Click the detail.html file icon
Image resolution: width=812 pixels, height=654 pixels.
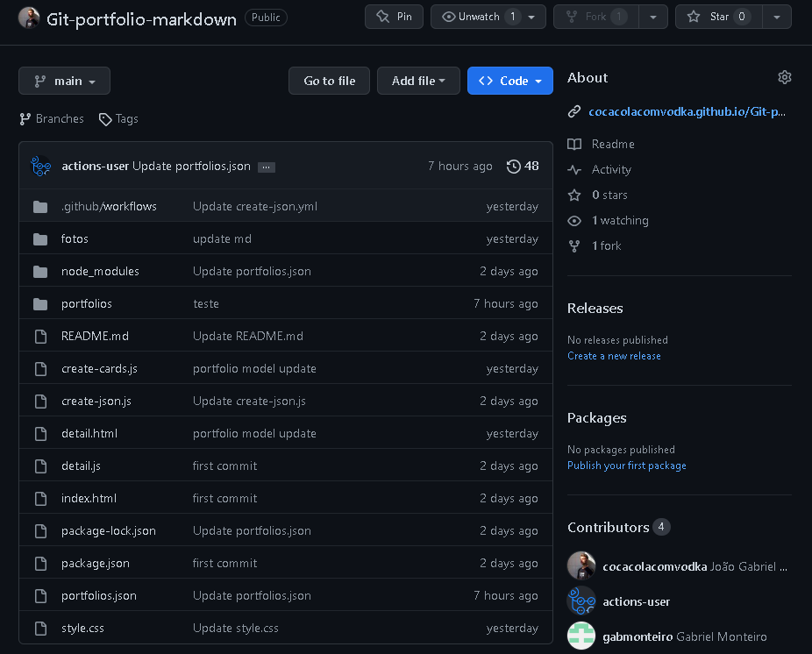(40, 434)
